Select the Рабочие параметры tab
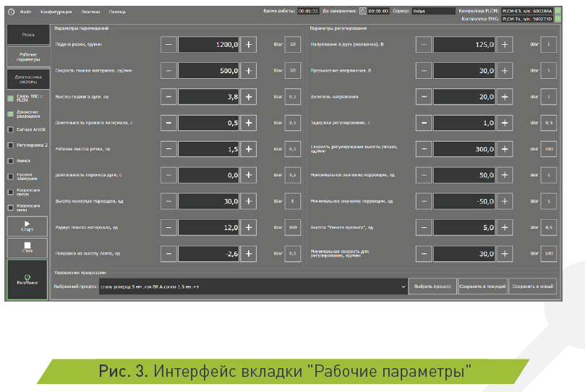585x392 pixels. 28,57
